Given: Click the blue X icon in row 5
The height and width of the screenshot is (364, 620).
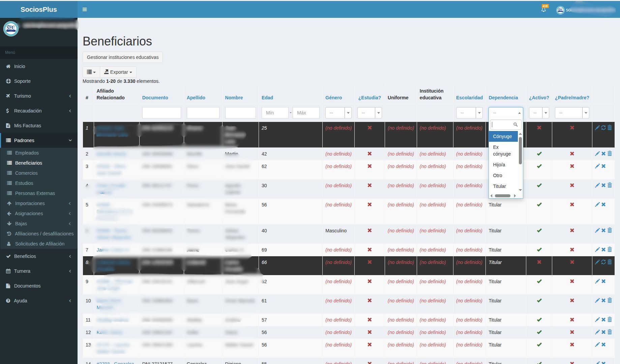Looking at the screenshot, I should click(x=603, y=204).
